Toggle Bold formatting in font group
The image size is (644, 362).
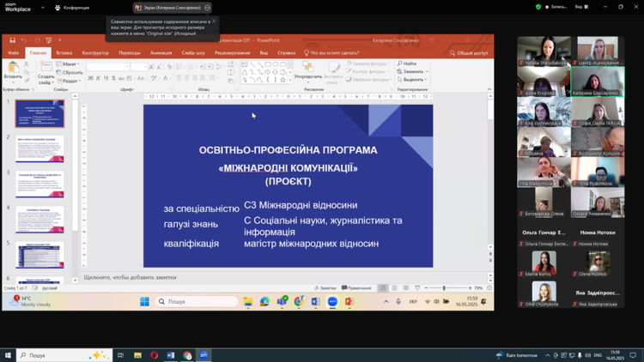pos(90,78)
